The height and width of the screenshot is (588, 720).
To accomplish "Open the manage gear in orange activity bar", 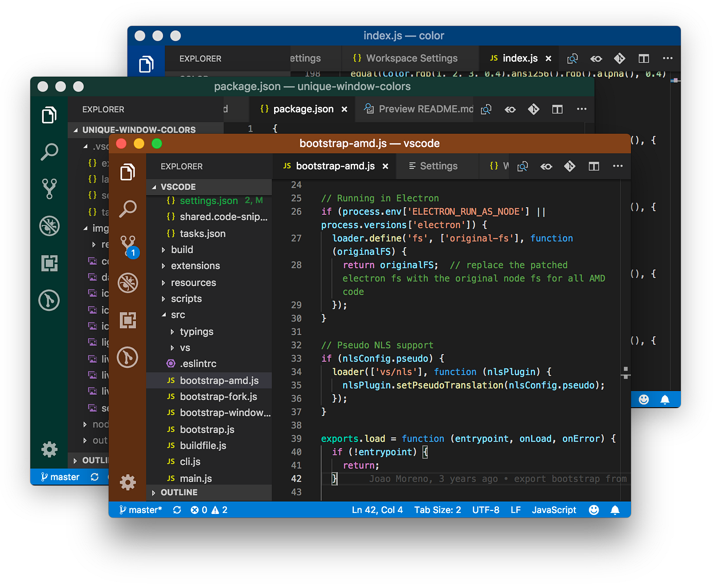I will coord(128,482).
